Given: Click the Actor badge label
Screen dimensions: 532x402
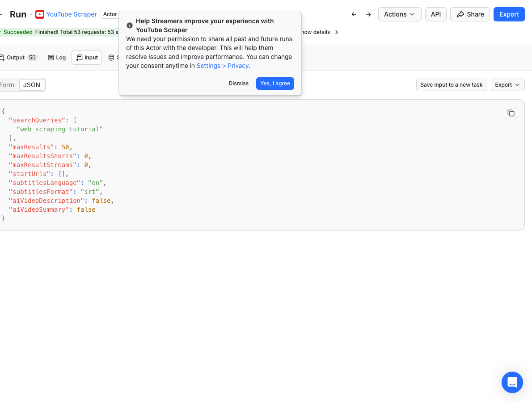Looking at the screenshot, I should click(110, 14).
